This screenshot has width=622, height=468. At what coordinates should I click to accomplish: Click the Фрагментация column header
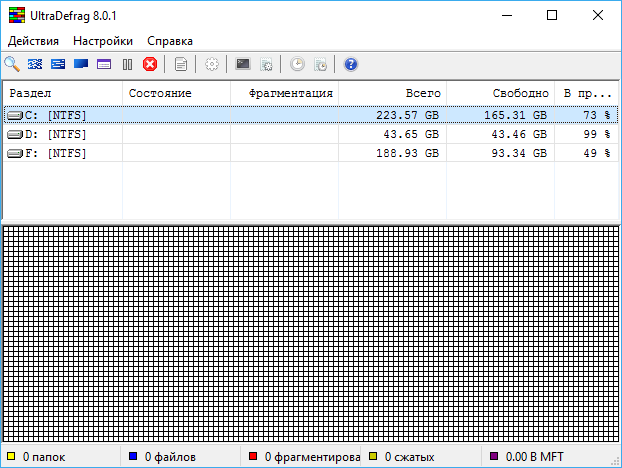284,93
